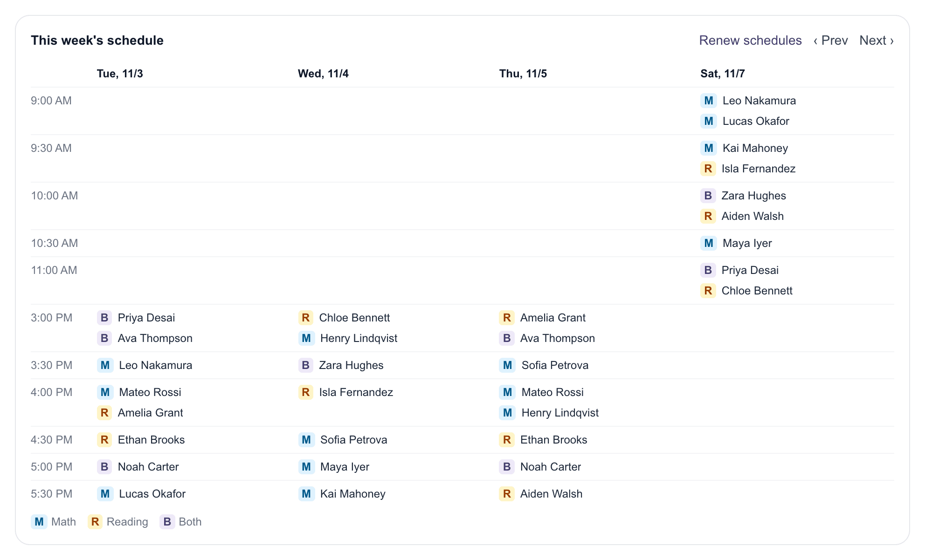925x560 pixels.
Task: Open Kai Mahoney's Wednesday 5:30 PM session
Action: tap(353, 494)
